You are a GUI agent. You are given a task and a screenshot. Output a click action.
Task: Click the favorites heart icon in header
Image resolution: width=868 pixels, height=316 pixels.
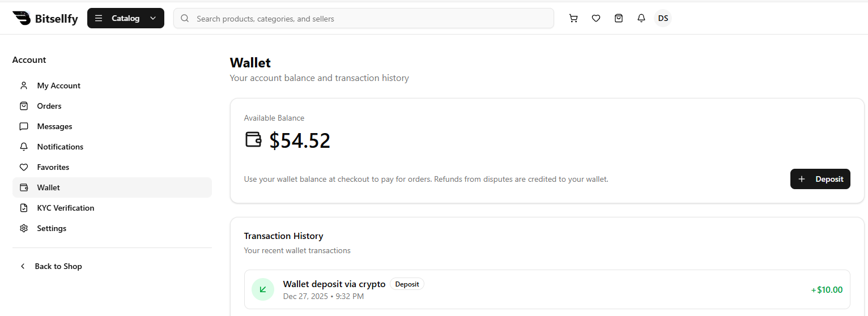pos(596,18)
